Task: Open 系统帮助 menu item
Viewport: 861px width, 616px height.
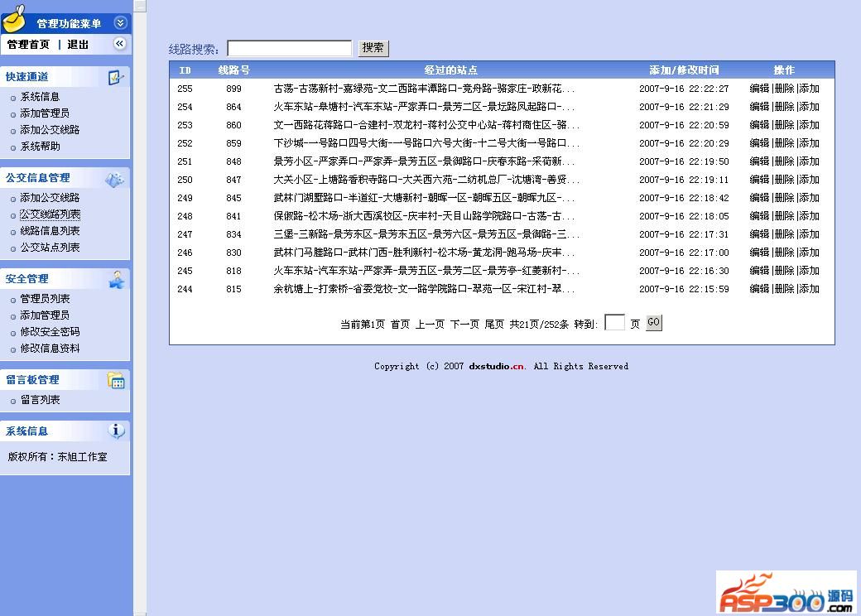Action: pos(40,146)
